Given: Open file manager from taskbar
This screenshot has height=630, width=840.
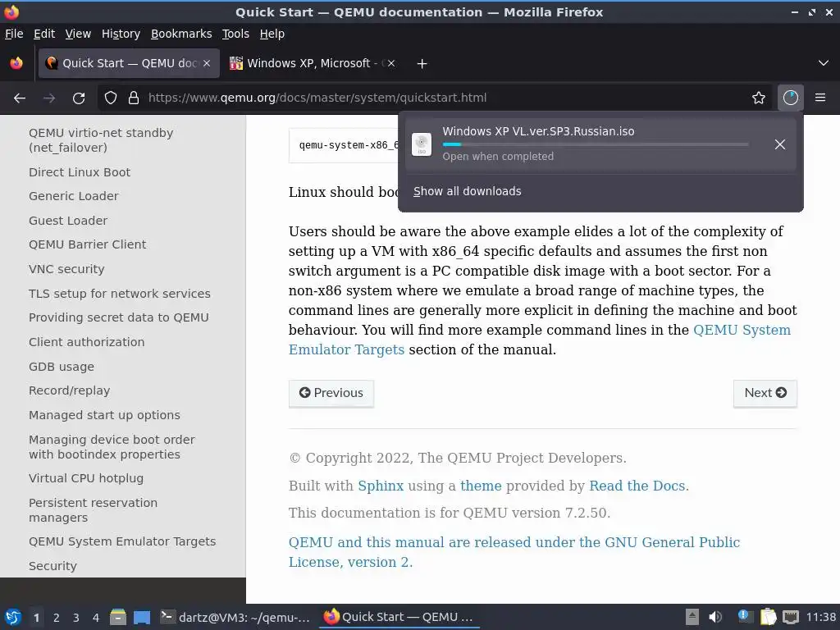Looking at the screenshot, I should 118,617.
